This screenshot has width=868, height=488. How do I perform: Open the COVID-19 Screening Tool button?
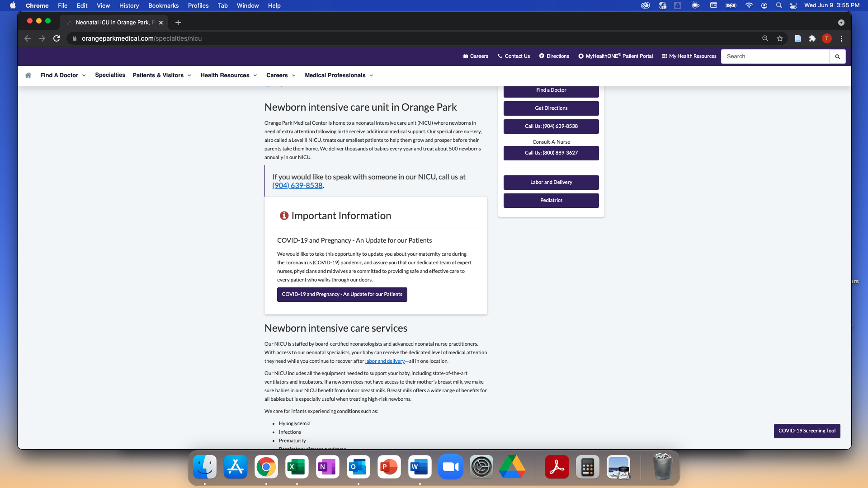click(x=807, y=431)
